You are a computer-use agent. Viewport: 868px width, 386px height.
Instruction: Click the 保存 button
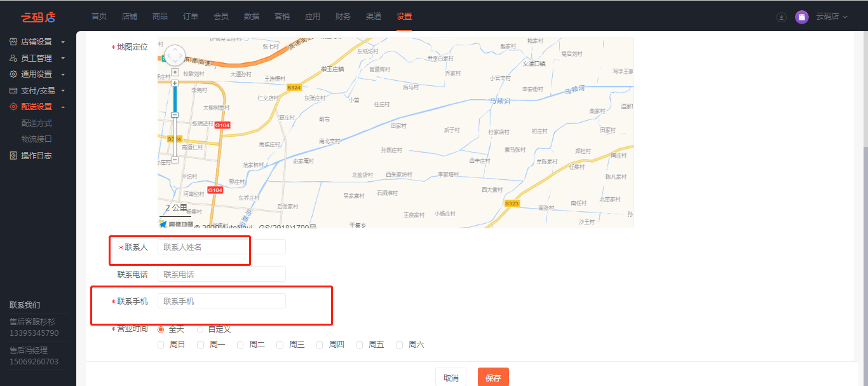coord(493,378)
